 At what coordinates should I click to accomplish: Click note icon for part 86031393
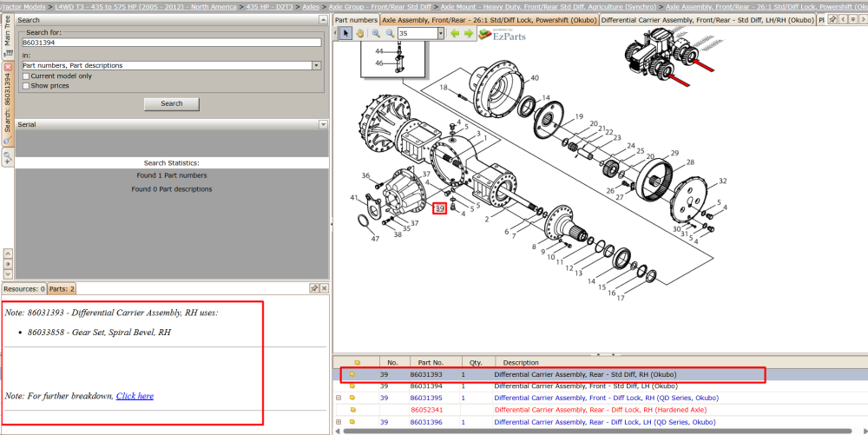pos(352,375)
